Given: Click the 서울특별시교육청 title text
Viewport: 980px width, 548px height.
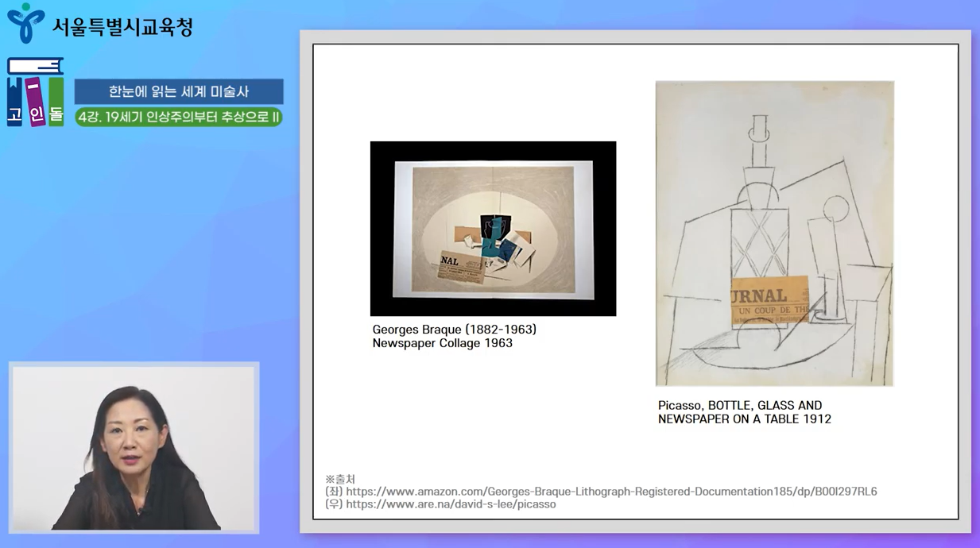Looking at the screenshot, I should click(x=122, y=27).
